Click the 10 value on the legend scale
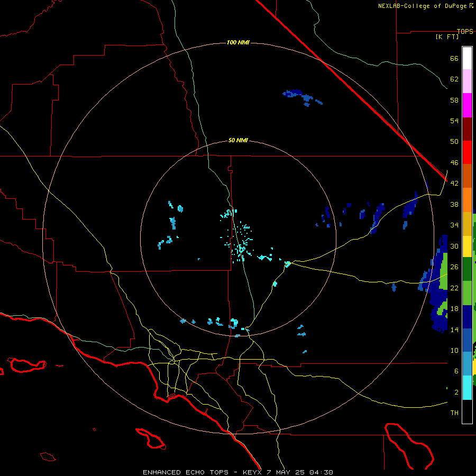 click(x=454, y=350)
